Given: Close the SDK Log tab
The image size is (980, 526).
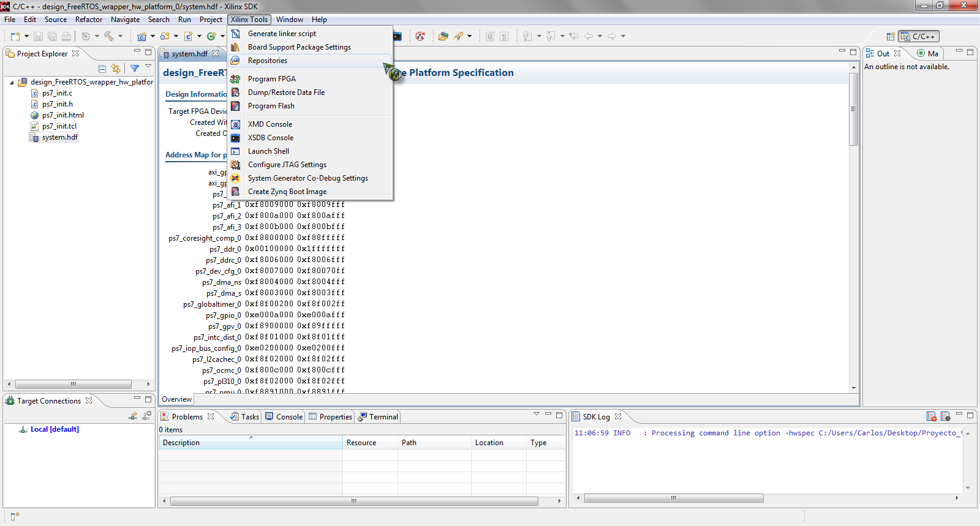Looking at the screenshot, I should 618,416.
